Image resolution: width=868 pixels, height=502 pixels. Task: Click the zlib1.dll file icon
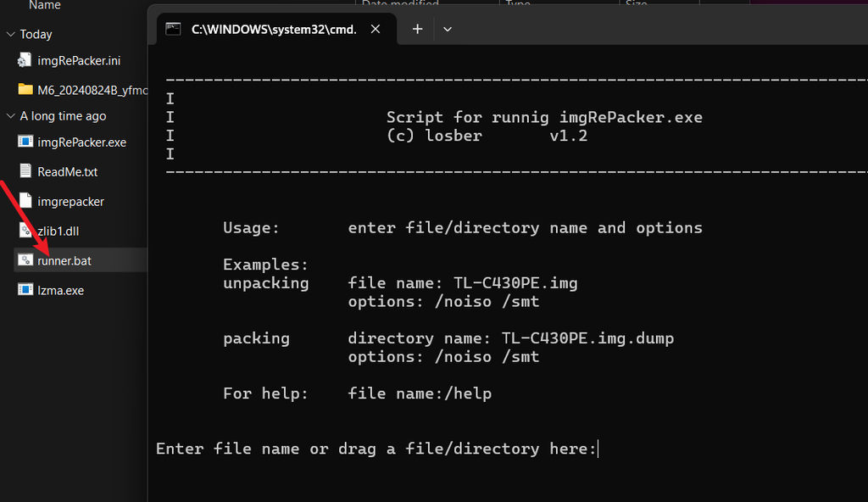(25, 231)
